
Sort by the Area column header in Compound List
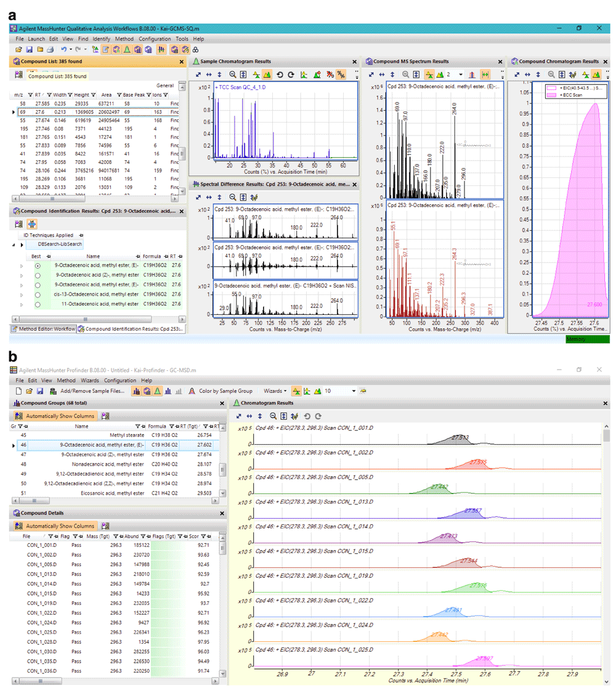coord(106,95)
